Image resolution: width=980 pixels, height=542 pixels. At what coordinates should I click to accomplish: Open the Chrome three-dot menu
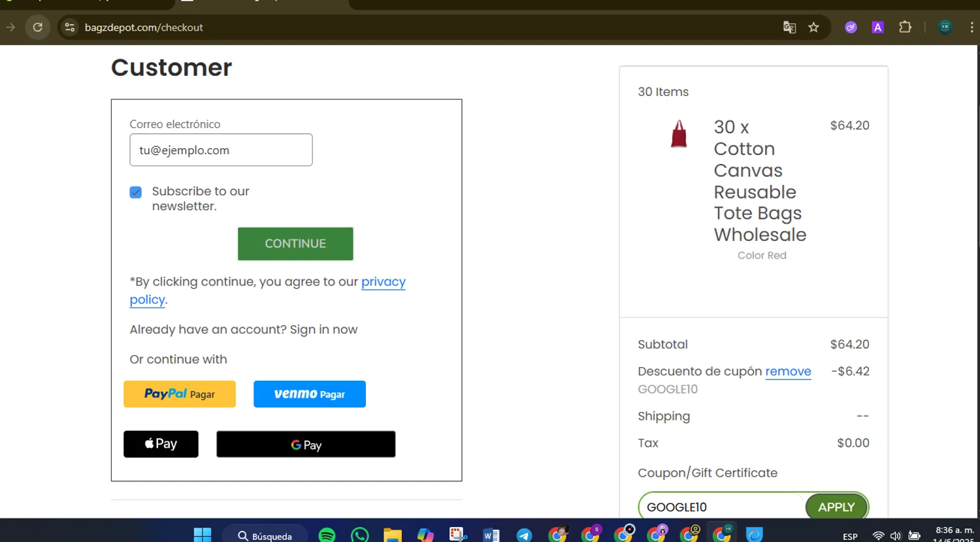972,27
